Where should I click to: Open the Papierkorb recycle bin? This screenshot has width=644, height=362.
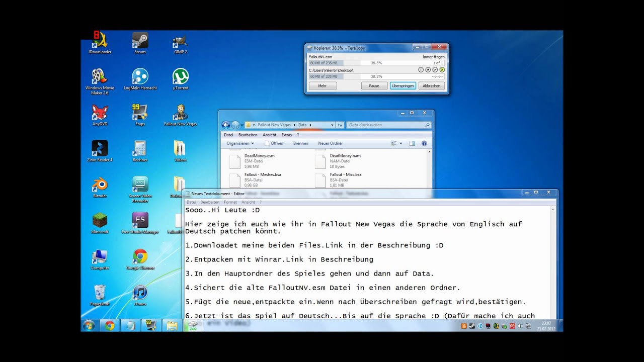[100, 296]
